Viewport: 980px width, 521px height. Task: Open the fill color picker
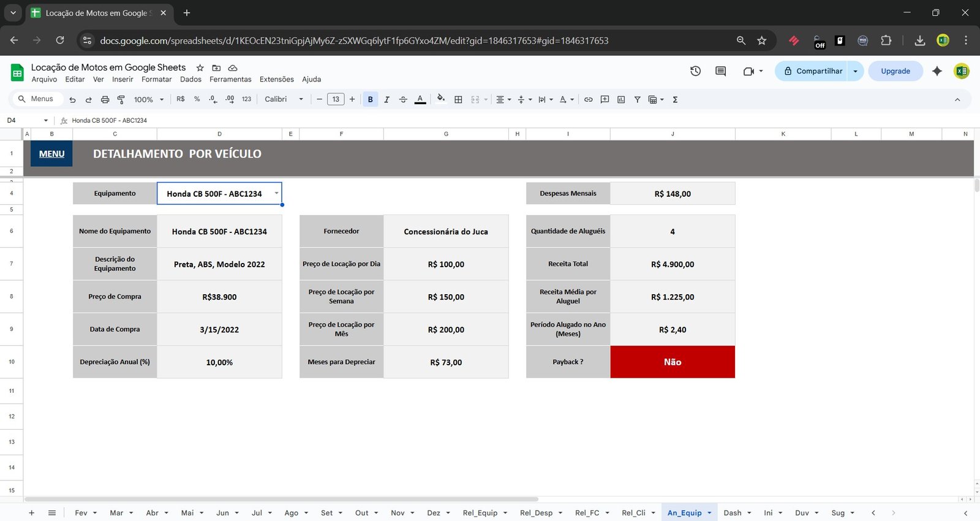click(440, 99)
